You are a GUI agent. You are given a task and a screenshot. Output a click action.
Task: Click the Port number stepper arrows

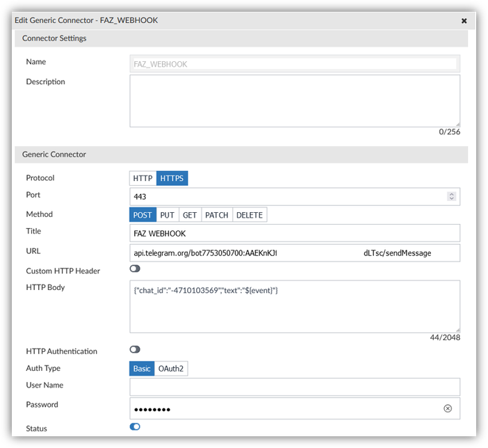click(451, 197)
